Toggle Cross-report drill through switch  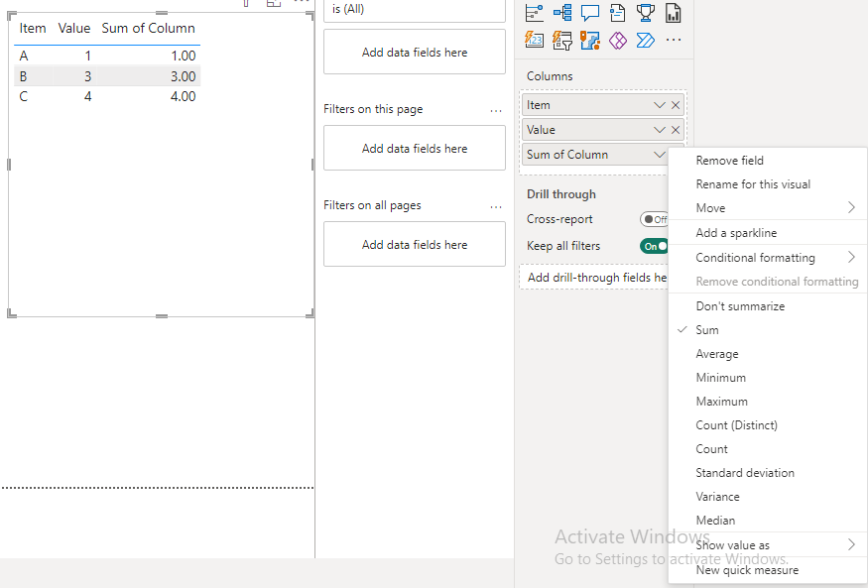[x=654, y=219]
